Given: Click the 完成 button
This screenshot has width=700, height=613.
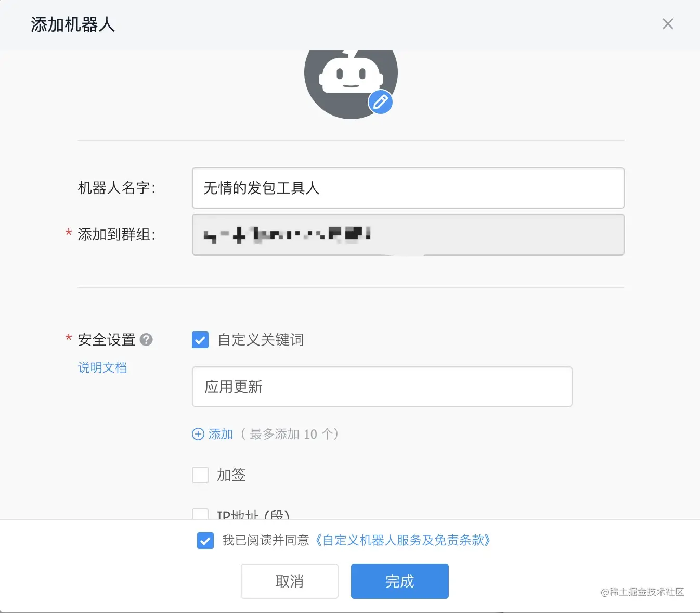Looking at the screenshot, I should [x=399, y=581].
